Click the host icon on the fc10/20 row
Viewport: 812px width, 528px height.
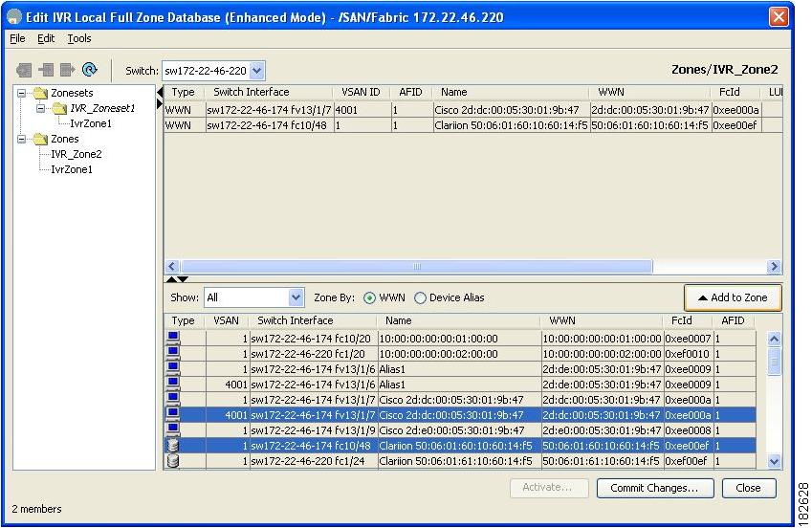(x=174, y=339)
